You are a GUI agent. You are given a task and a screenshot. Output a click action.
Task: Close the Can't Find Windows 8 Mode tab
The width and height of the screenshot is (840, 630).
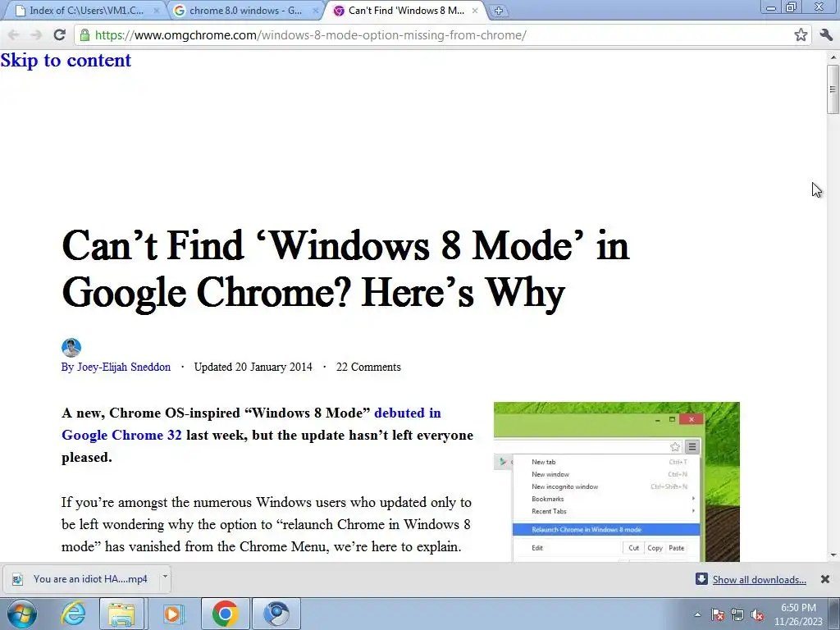[x=475, y=11]
